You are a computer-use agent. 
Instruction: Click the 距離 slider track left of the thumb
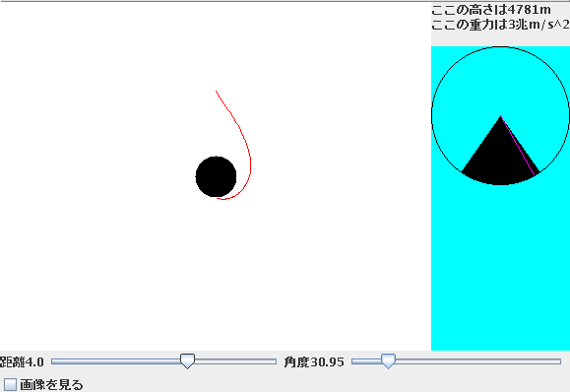pos(116,361)
